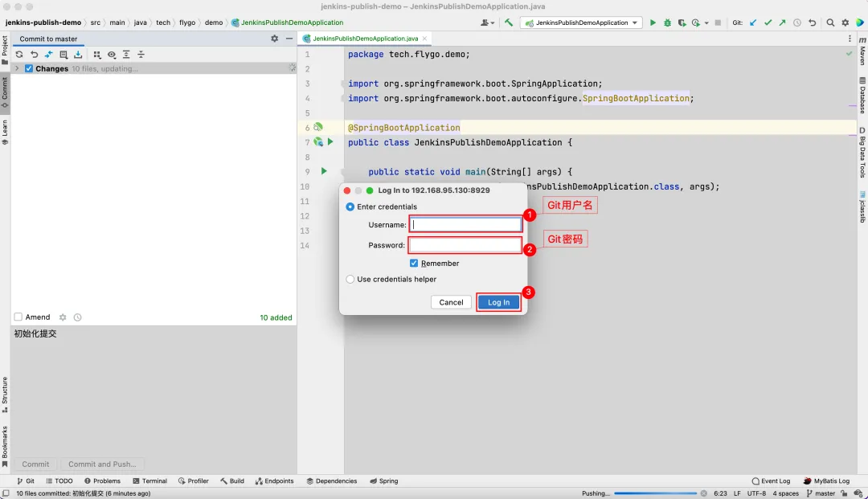The image size is (868, 499).
Task: Click the Log In button
Action: click(498, 302)
